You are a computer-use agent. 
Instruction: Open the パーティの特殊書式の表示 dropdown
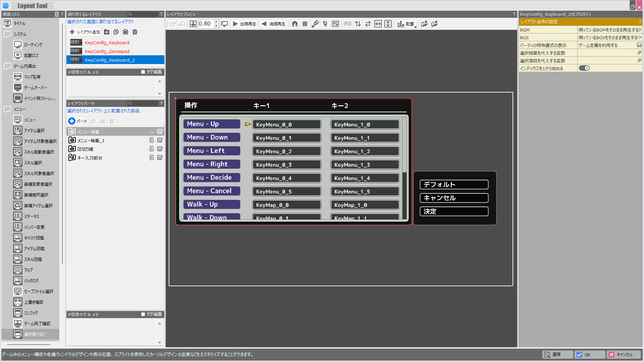[x=639, y=45]
